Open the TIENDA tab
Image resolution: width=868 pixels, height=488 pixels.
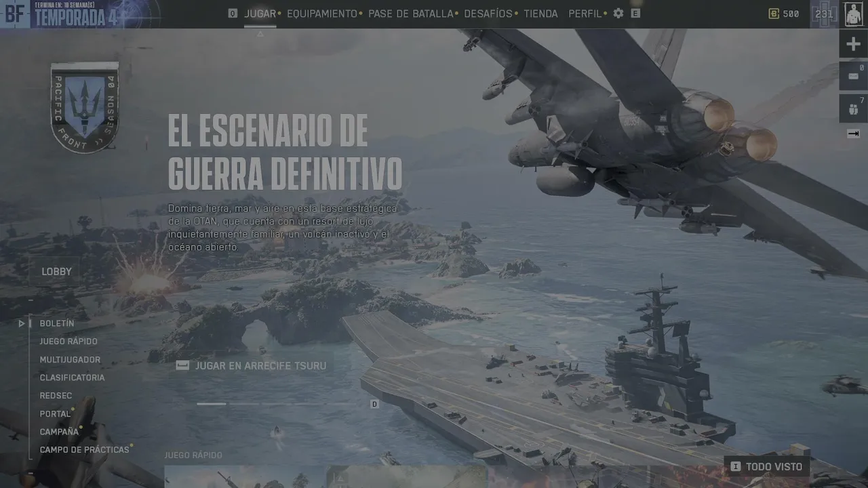click(x=541, y=14)
